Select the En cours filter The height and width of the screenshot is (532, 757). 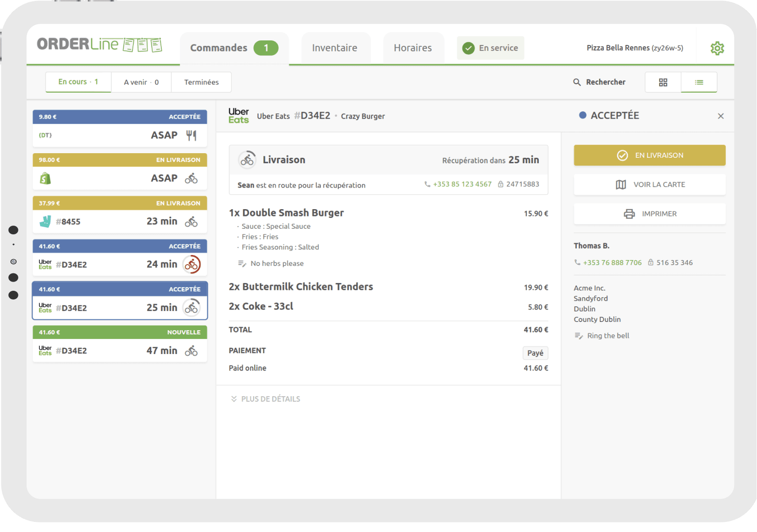pos(77,82)
